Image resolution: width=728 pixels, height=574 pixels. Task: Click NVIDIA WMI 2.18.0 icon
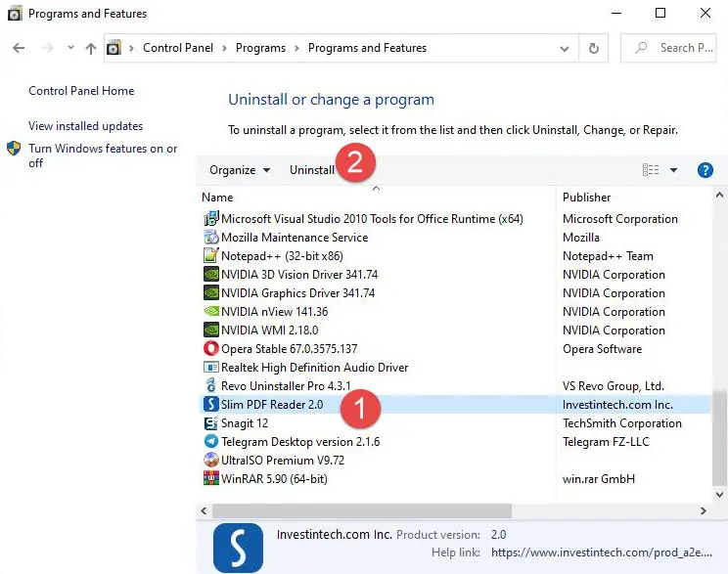tap(211, 330)
